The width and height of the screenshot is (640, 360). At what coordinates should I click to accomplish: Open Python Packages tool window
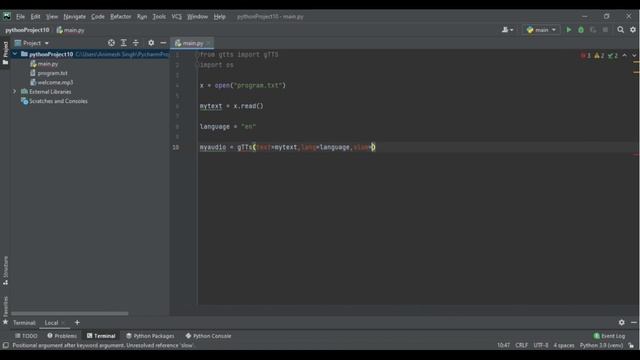pos(150,336)
